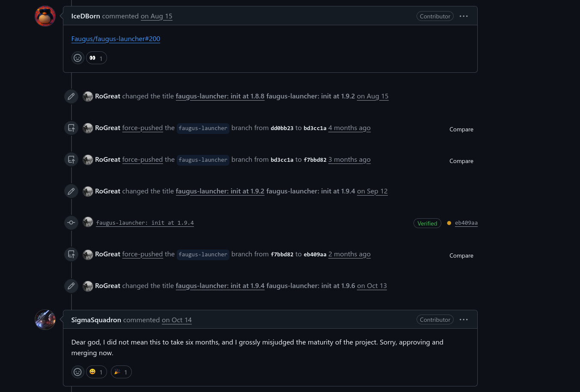
Task: Open 'on Aug 15' title change timestamp
Action: coord(373,96)
